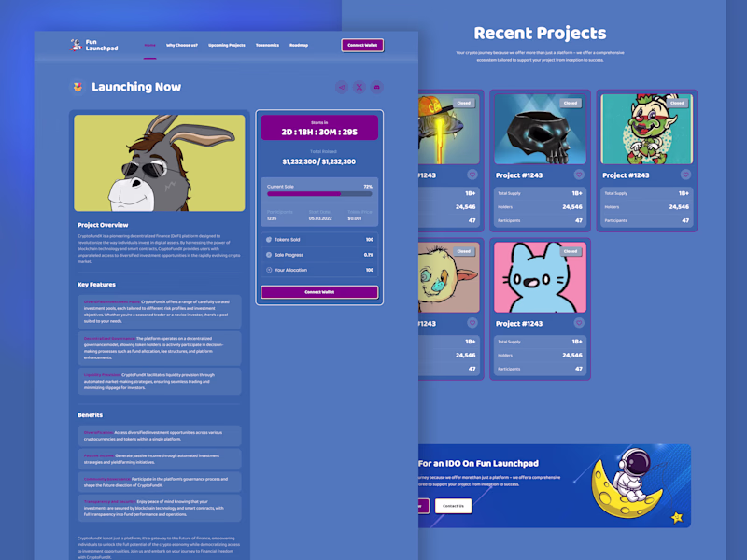Image resolution: width=747 pixels, height=560 pixels.
Task: Favorite the black skull project with heart
Action: coord(579,175)
